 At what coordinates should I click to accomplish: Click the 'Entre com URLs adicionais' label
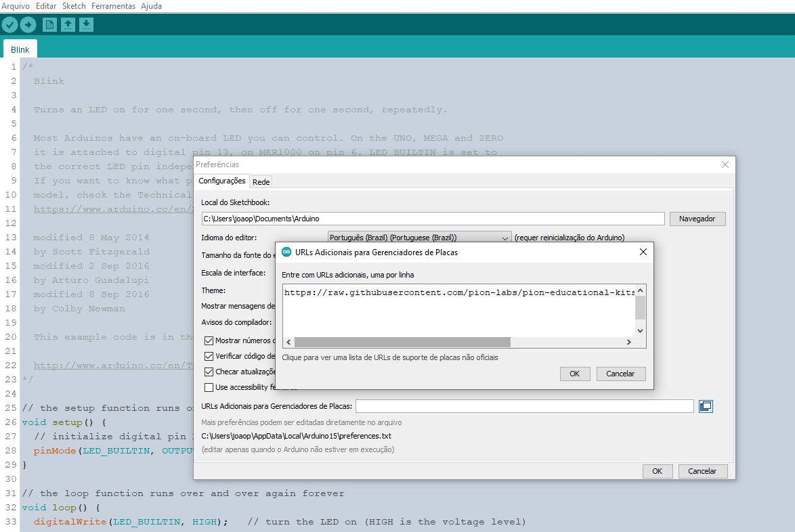(348, 275)
